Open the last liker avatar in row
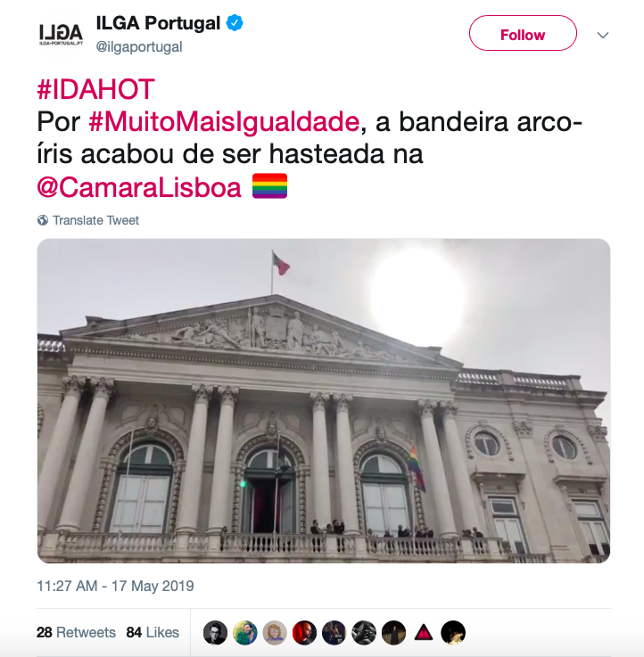644x657 pixels. [453, 633]
